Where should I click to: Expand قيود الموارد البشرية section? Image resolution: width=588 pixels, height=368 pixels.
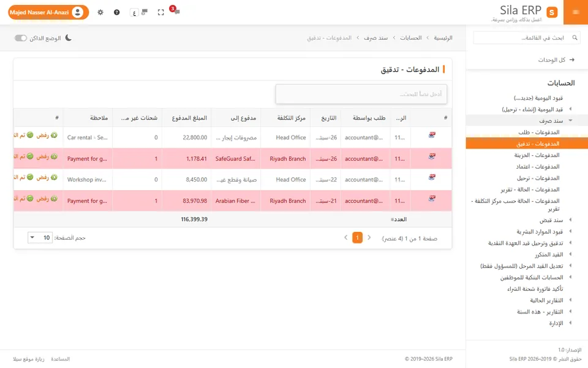(x=570, y=231)
